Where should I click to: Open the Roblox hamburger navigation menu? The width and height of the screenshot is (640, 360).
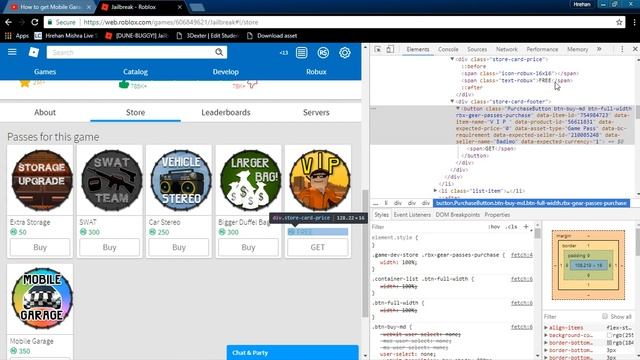coord(12,52)
